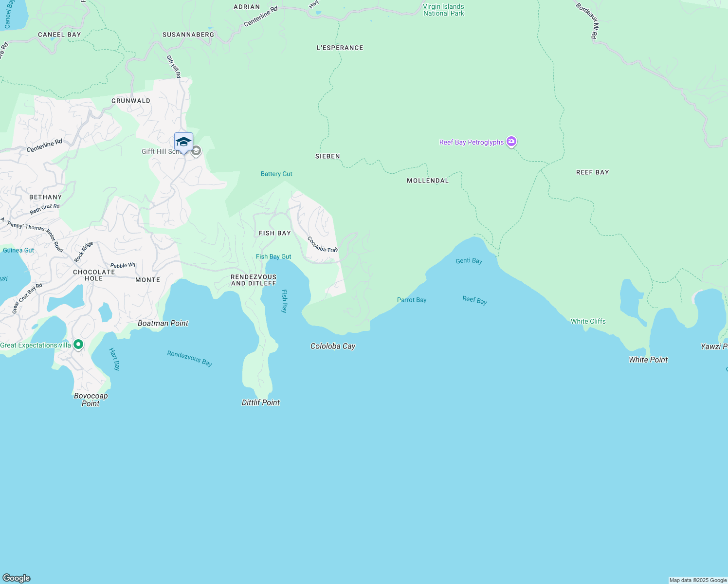Click the Great Expectations villa green pin
The height and width of the screenshot is (584, 728).
78,345
